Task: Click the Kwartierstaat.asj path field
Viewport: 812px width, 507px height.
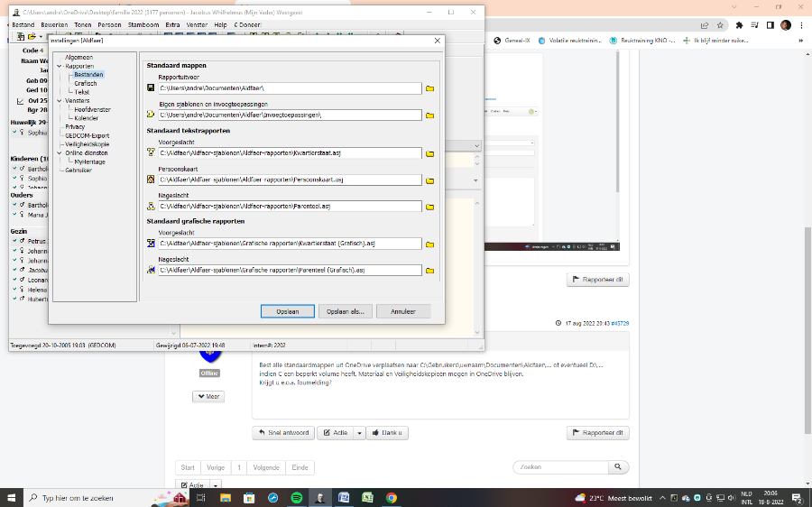Action: [x=289, y=153]
